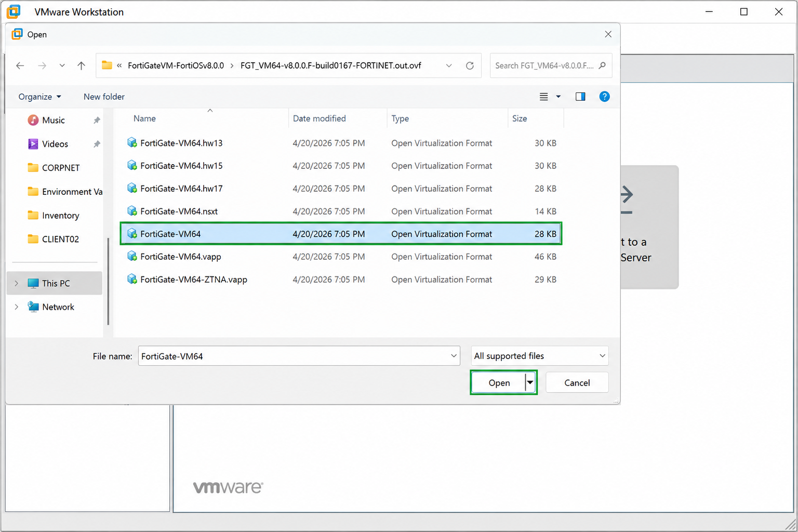The height and width of the screenshot is (532, 798).
Task: Select file icon for FortiGate-VM64.hw13
Action: 132,143
